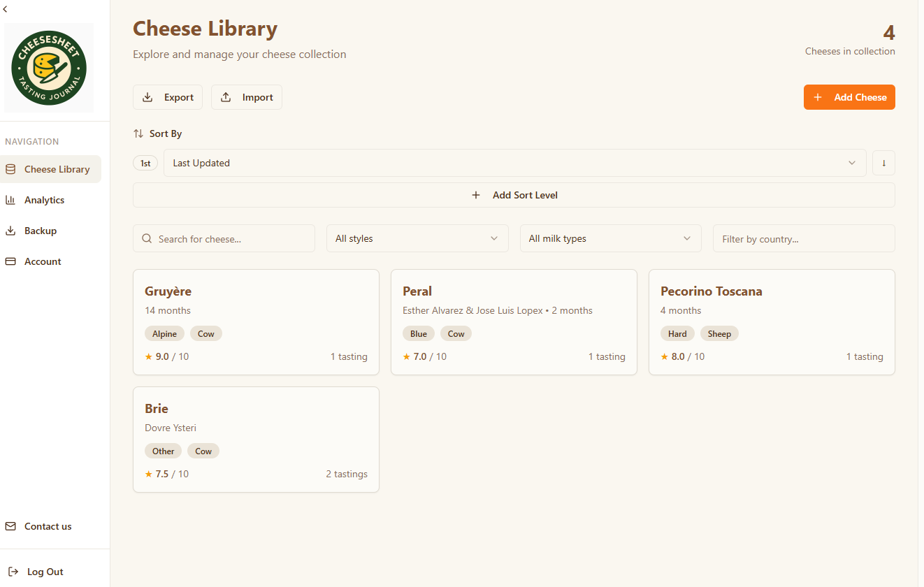Click the 2 tastings text on Brie
This screenshot has width=924, height=587.
coord(347,474)
